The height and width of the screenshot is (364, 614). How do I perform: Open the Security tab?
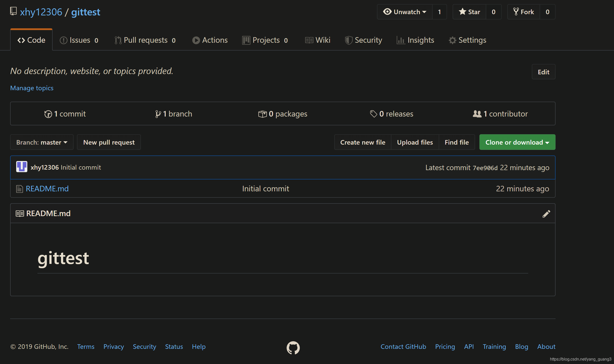tap(364, 40)
